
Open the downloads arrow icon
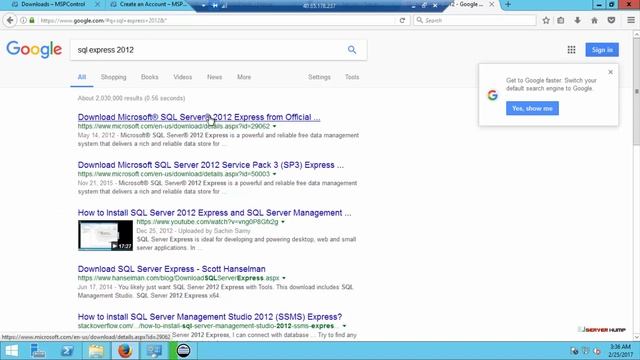point(578,20)
